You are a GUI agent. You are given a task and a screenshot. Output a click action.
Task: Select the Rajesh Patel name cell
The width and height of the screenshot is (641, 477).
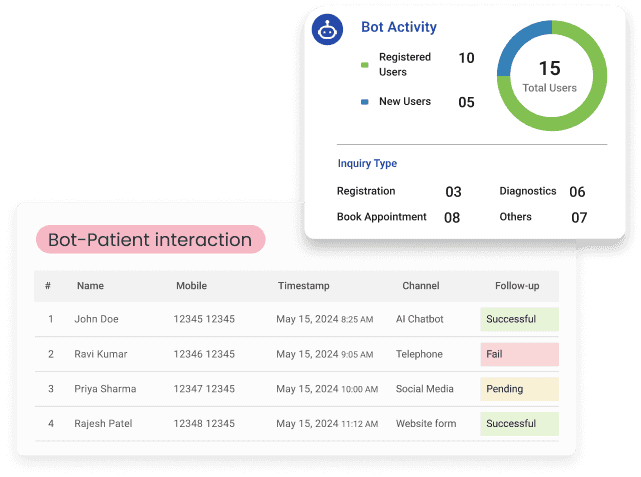point(104,424)
